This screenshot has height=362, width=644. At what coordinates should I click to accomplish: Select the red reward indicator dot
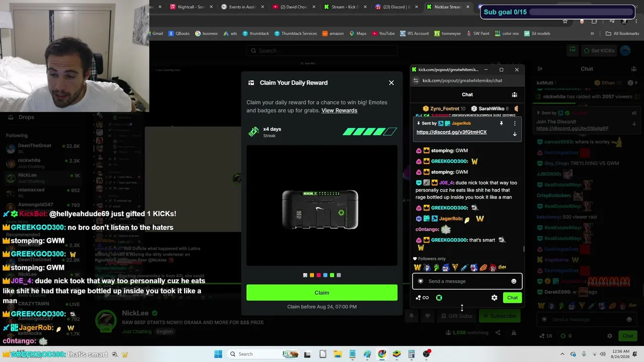[x=318, y=275]
